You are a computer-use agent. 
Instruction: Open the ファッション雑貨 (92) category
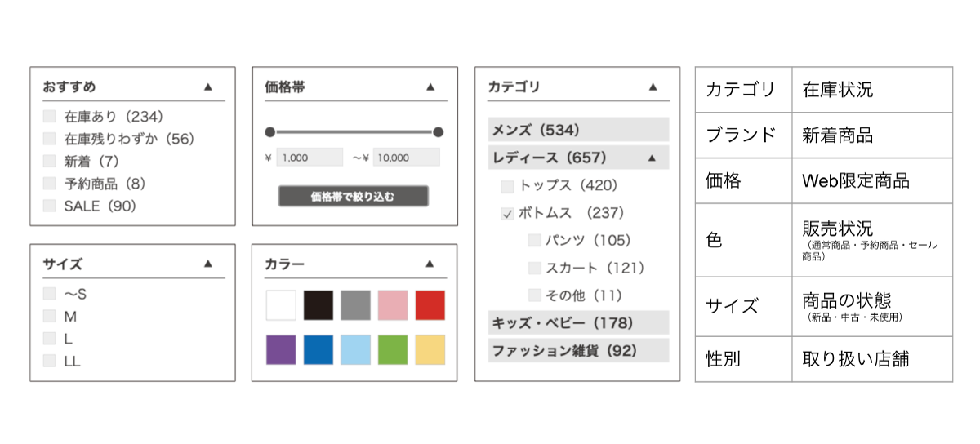(578, 351)
